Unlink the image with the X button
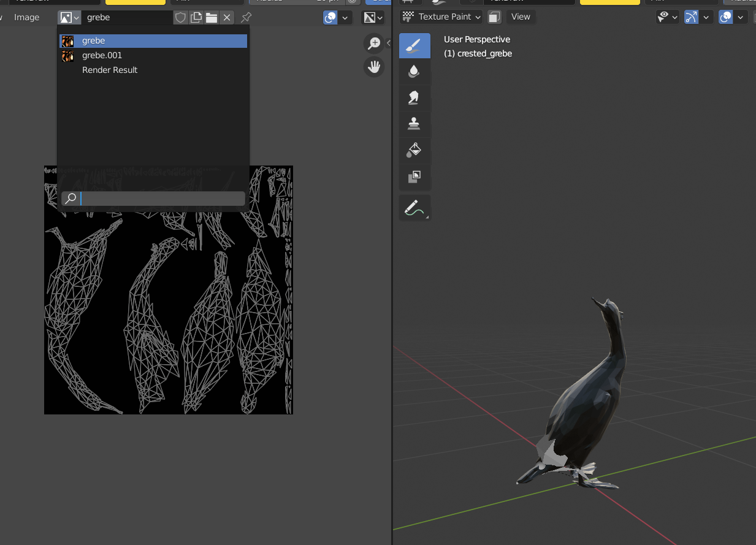The width and height of the screenshot is (756, 545). [x=227, y=17]
